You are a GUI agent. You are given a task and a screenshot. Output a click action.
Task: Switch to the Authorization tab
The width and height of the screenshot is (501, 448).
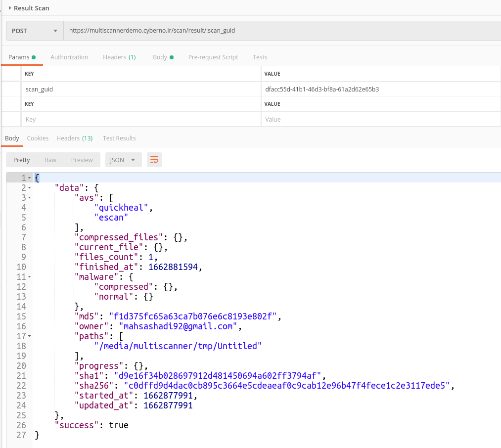(x=69, y=57)
